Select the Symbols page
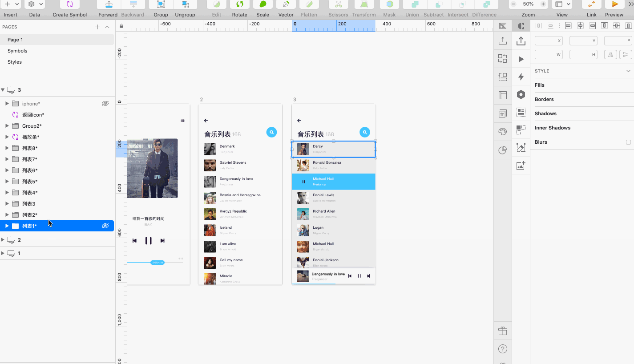The width and height of the screenshot is (634, 364). [x=17, y=51]
